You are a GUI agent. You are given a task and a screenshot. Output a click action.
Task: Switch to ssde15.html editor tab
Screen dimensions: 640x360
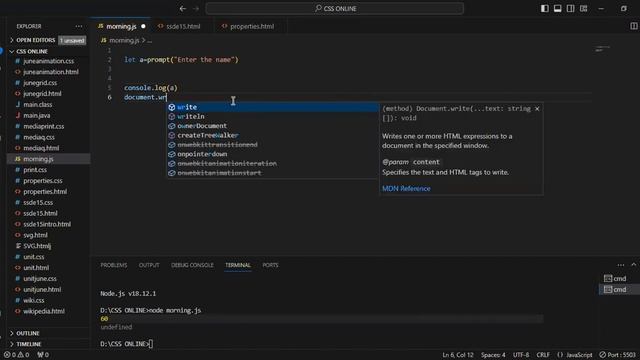[183, 26]
